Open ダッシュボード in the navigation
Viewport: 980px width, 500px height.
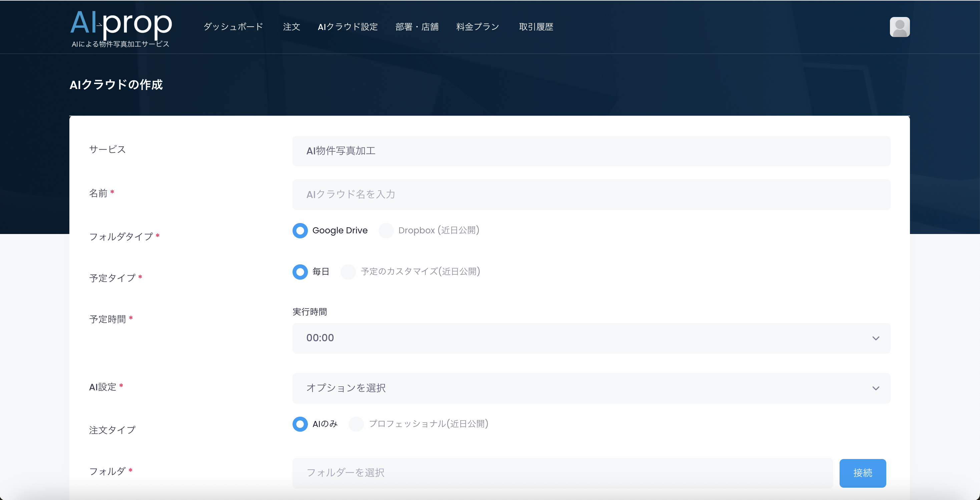coord(233,27)
